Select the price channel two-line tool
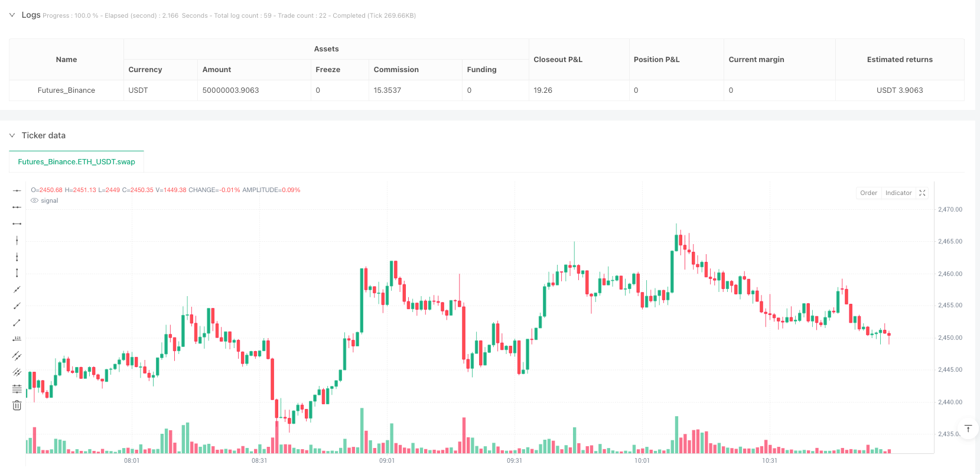This screenshot has height=474, width=980. click(17, 356)
